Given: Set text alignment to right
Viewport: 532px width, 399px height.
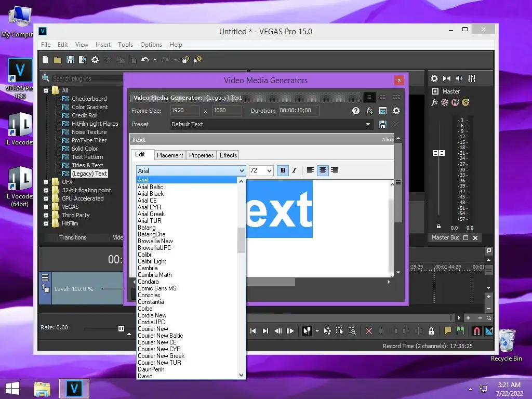Looking at the screenshot, I should point(334,170).
